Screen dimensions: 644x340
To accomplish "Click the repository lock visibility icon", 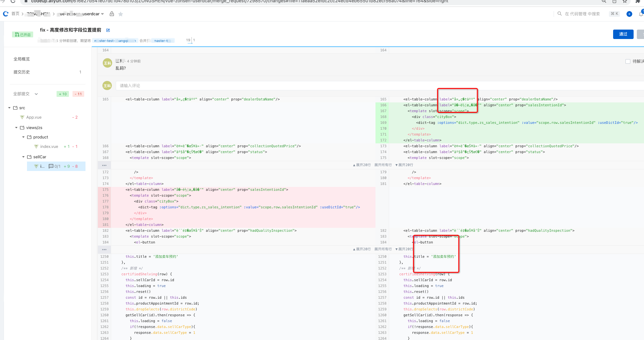I will pos(112,14).
